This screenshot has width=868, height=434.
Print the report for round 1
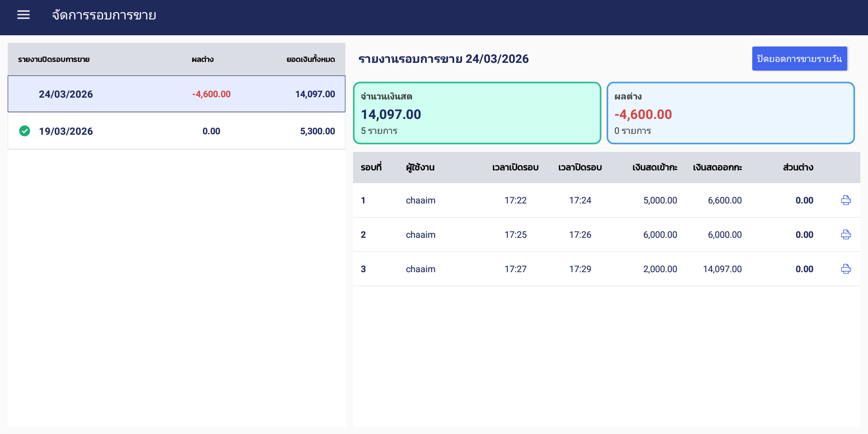point(846,200)
